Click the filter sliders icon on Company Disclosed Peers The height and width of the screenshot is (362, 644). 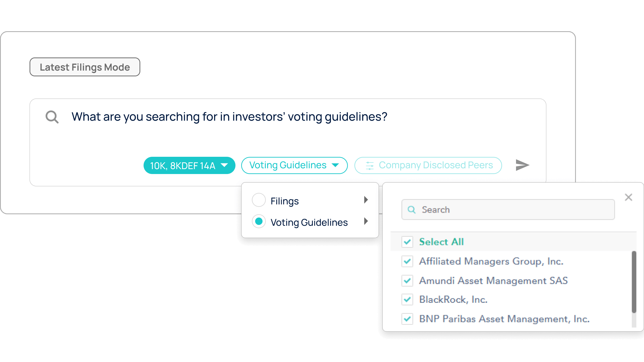[370, 165]
